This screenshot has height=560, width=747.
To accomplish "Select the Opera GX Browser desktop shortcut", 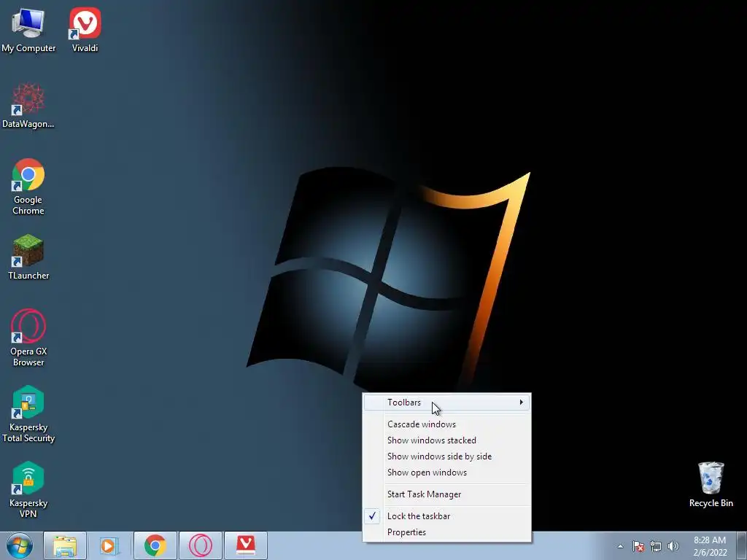I will point(28,338).
